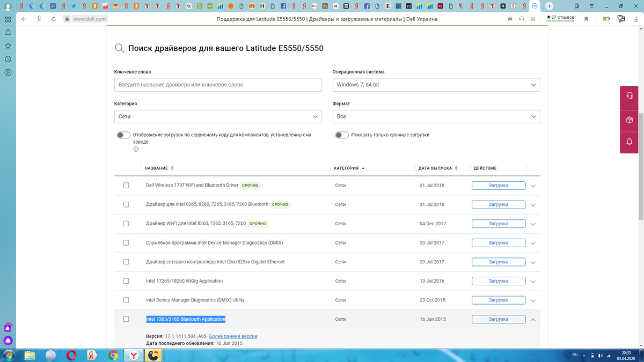Launch Alice assistant purple icon in sidebar
Image resolution: width=644 pixels, height=362 pixels.
point(8,340)
